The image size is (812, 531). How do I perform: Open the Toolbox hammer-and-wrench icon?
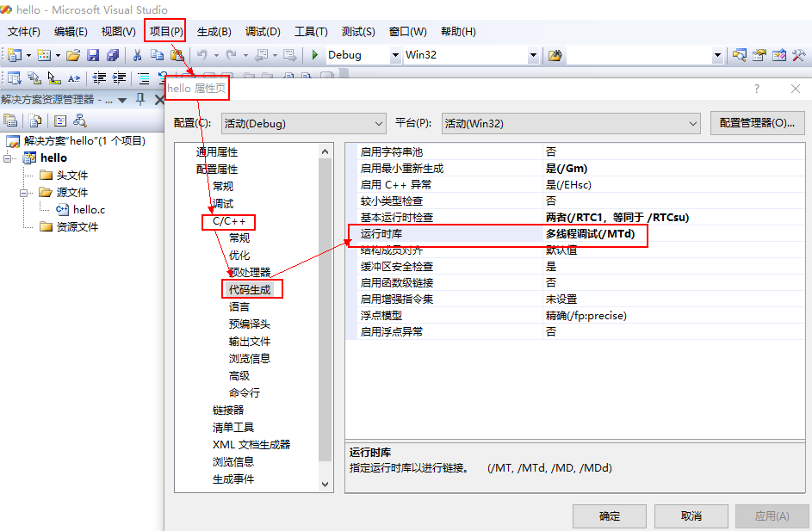pyautogui.click(x=798, y=55)
